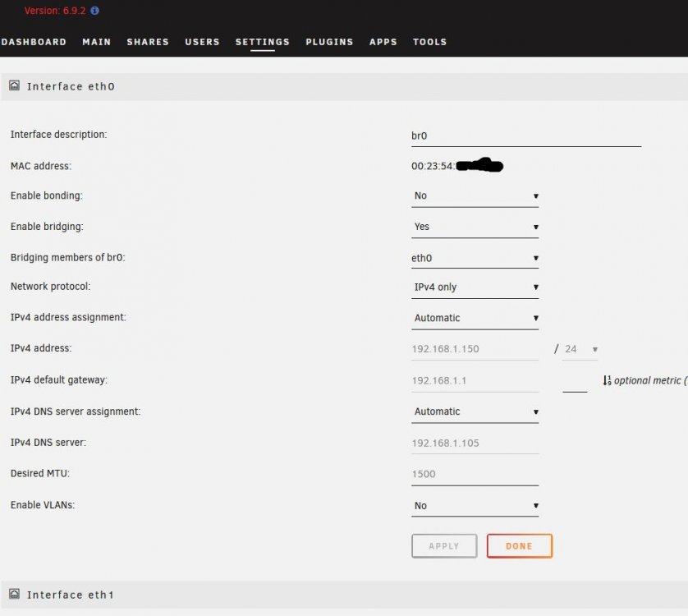Click the IPv4 address assignment label

click(x=68, y=317)
